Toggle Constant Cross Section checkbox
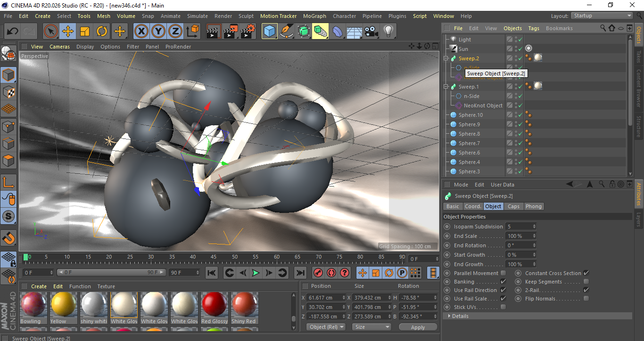The height and width of the screenshot is (341, 644). [x=586, y=273]
